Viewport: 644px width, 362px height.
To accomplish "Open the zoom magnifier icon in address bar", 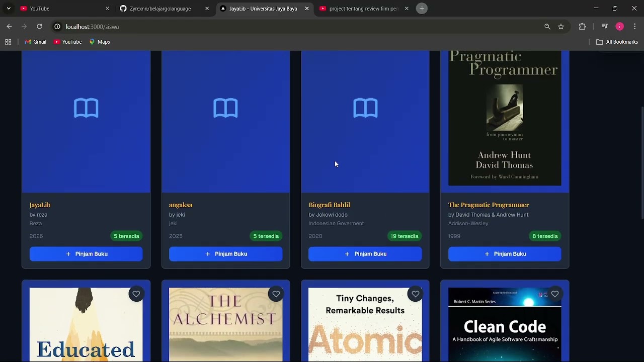I will pyautogui.click(x=547, y=27).
